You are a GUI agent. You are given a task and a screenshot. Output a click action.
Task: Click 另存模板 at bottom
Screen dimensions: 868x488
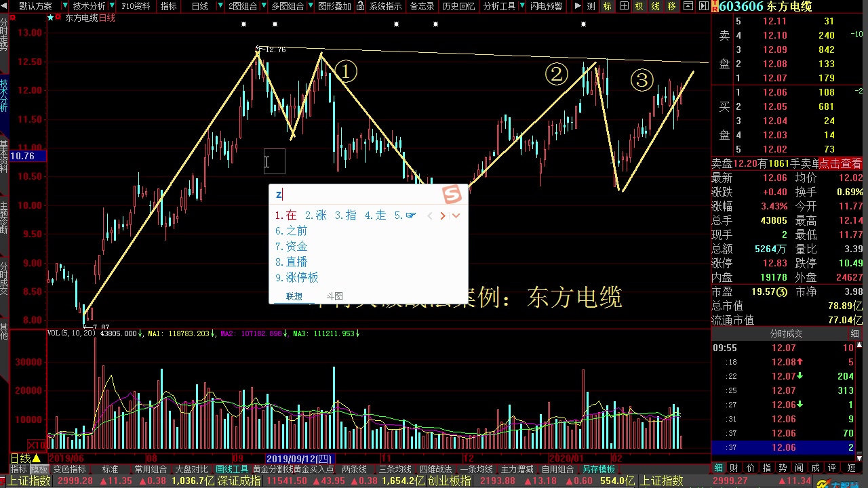tap(599, 469)
